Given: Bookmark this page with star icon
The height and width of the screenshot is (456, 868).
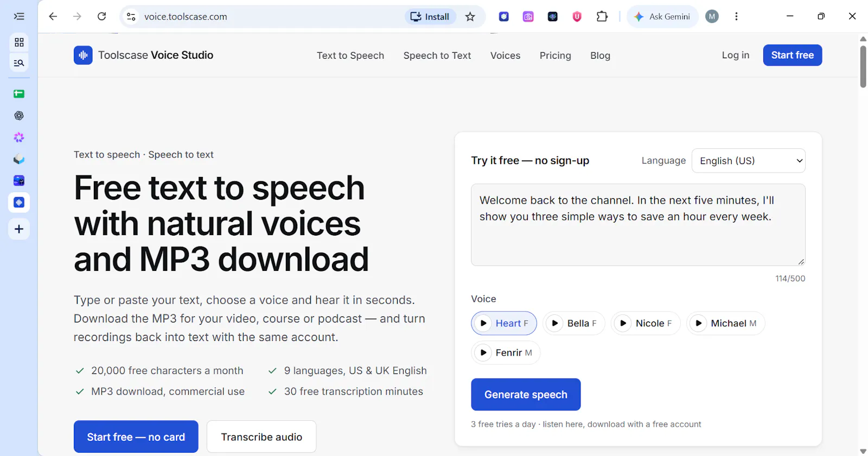Looking at the screenshot, I should 470,16.
